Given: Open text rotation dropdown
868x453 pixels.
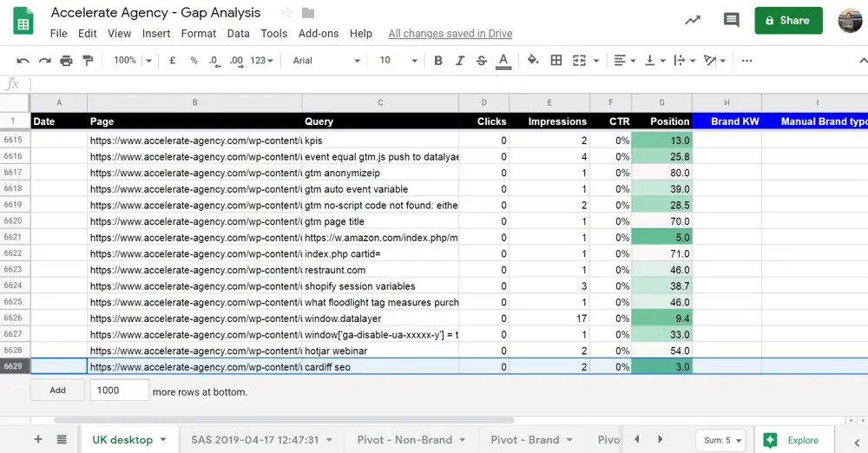Looking at the screenshot, I should (x=714, y=61).
